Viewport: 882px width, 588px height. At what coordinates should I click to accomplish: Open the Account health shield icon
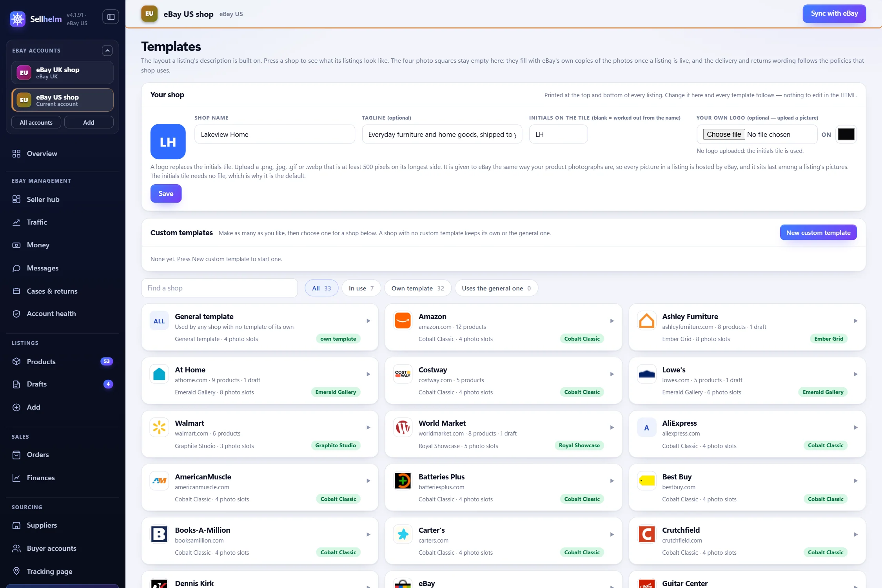[16, 314]
